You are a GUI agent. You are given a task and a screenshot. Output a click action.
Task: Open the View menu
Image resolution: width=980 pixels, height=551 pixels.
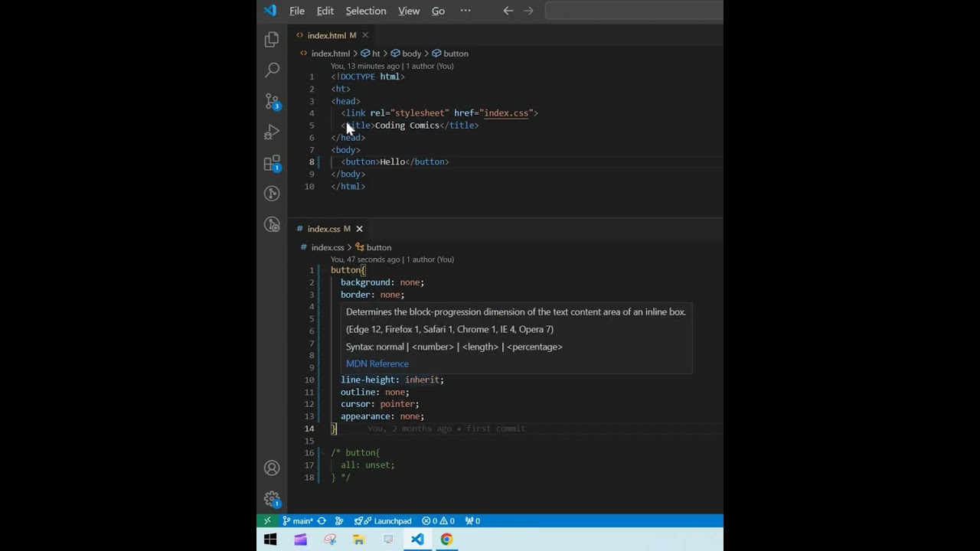point(409,11)
